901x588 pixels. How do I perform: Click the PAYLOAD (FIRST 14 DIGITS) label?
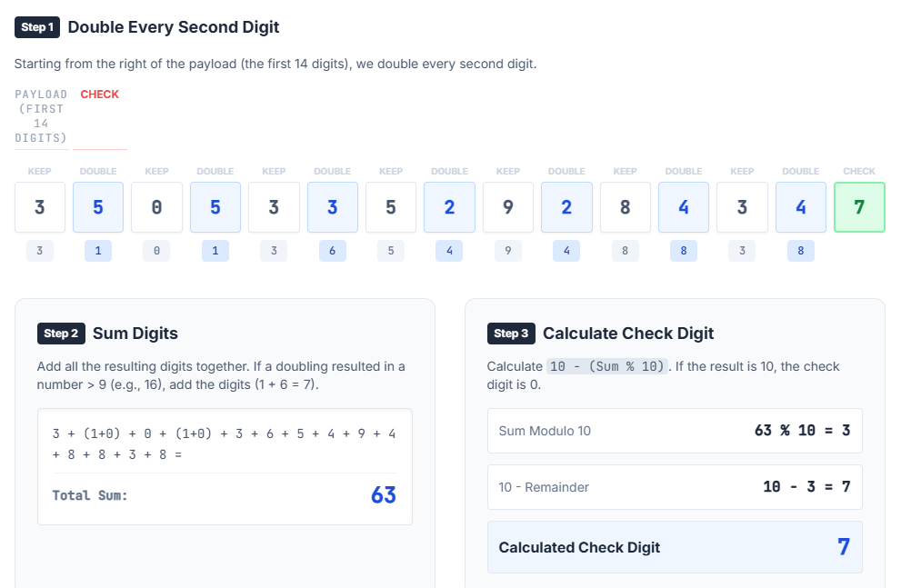(41, 116)
